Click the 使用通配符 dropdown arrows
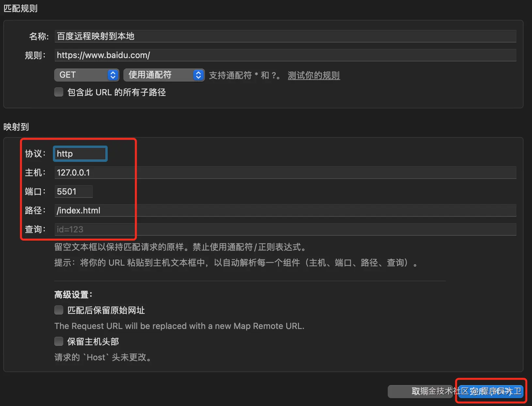532x406 pixels. (x=198, y=75)
